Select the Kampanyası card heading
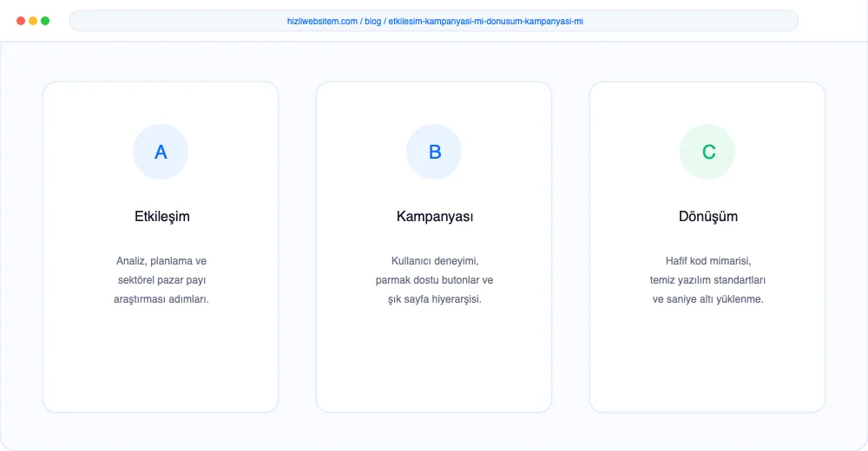Screen dimensions: 868x451 click(435, 216)
